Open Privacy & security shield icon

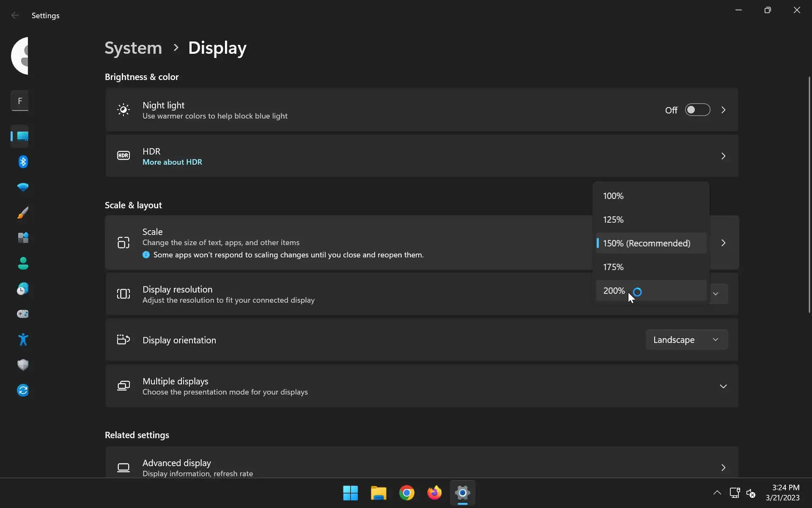(x=23, y=365)
